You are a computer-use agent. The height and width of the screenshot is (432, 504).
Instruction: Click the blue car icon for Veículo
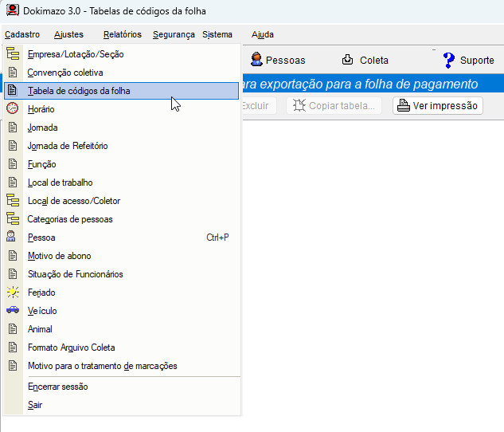pyautogui.click(x=13, y=311)
